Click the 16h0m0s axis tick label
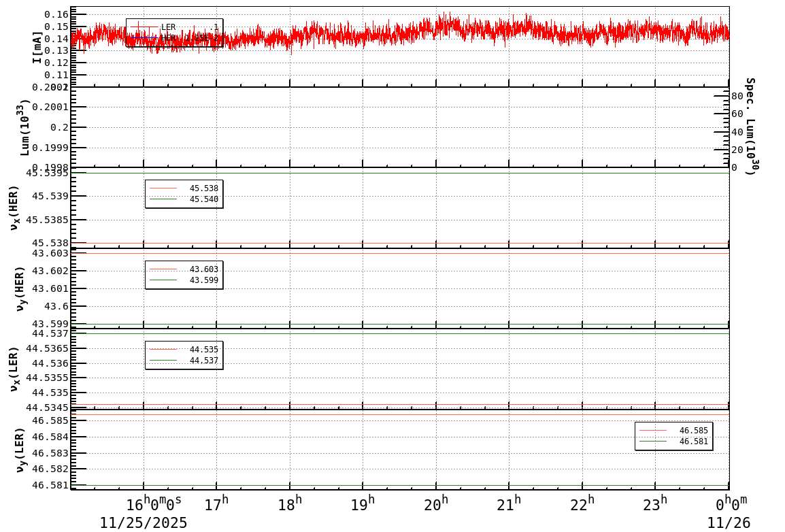 tap(153, 503)
